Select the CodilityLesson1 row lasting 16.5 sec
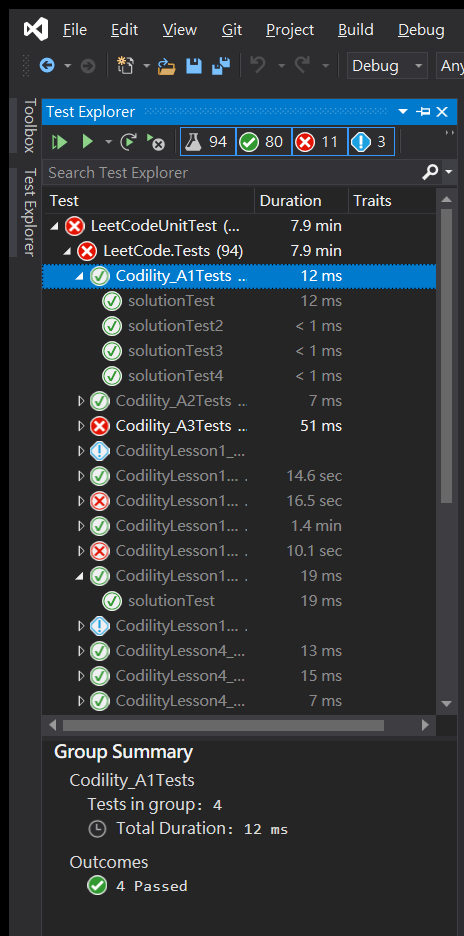Image resolution: width=464 pixels, height=936 pixels. click(239, 501)
